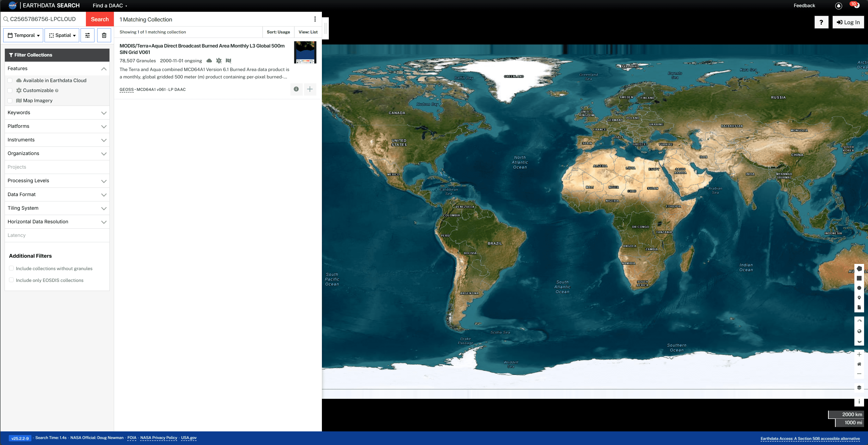Open the Find a DAAC menu
The image size is (868, 445).
tap(109, 6)
